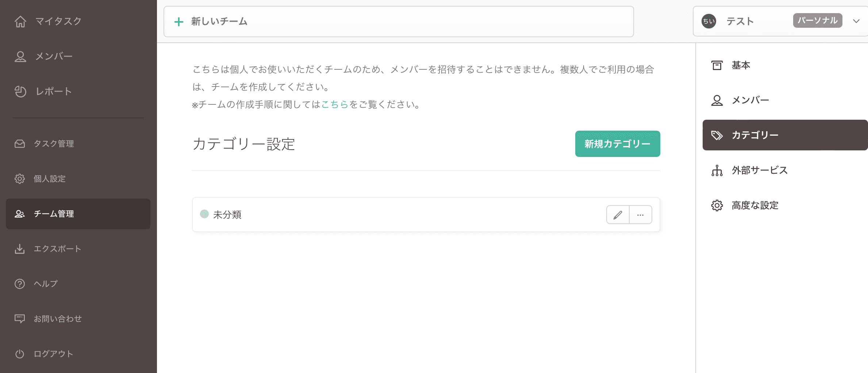Screen dimensions: 868x373
Task: Click the question mark icon for ヘルプ
Action: pyautogui.click(x=20, y=284)
